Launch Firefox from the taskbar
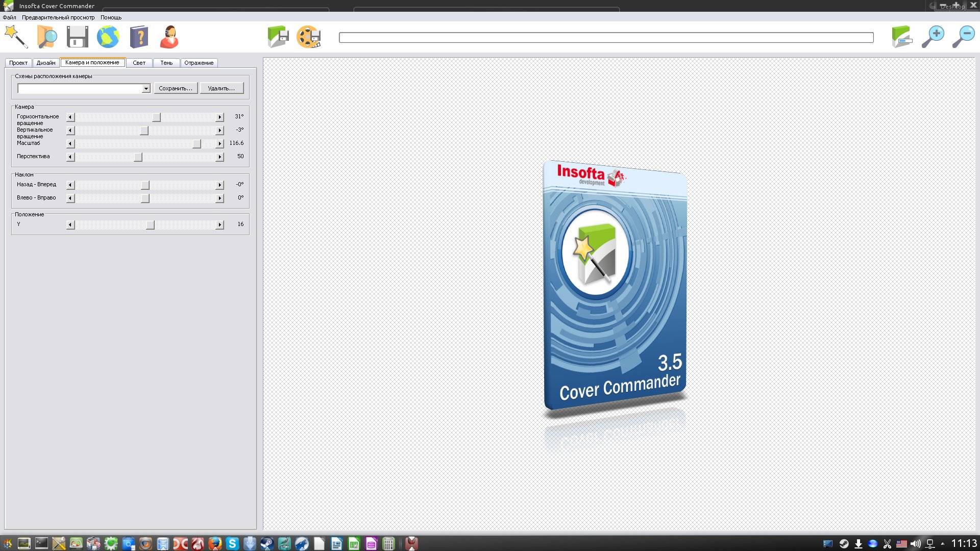 pos(215,544)
